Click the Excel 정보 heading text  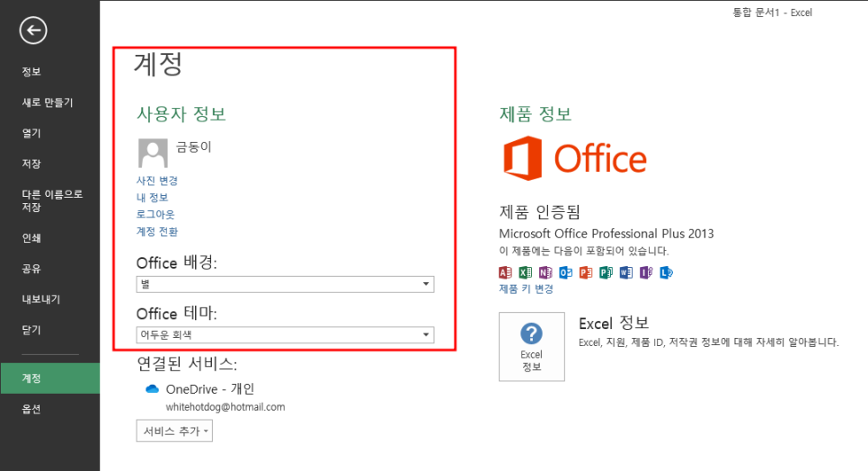click(614, 324)
